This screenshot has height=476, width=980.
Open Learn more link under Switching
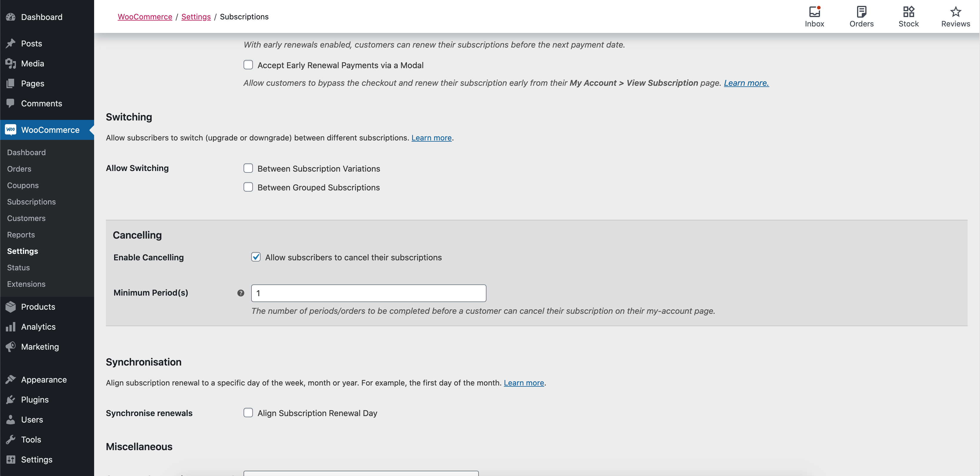[431, 138]
